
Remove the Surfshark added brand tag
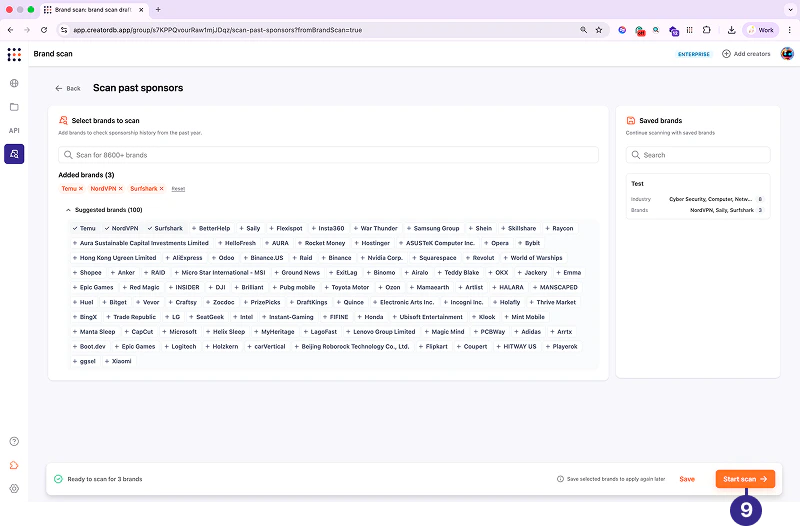(x=162, y=189)
